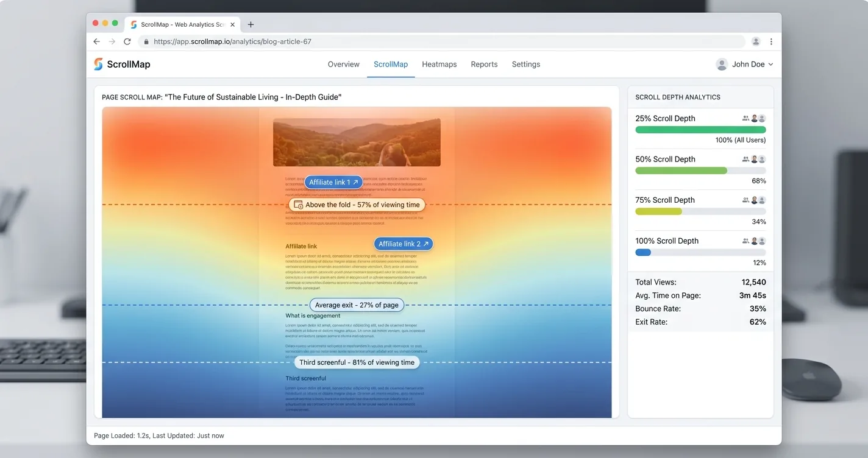868x458 pixels.
Task: Click users group icon for 50% Scroll Depth
Action: tap(745, 159)
